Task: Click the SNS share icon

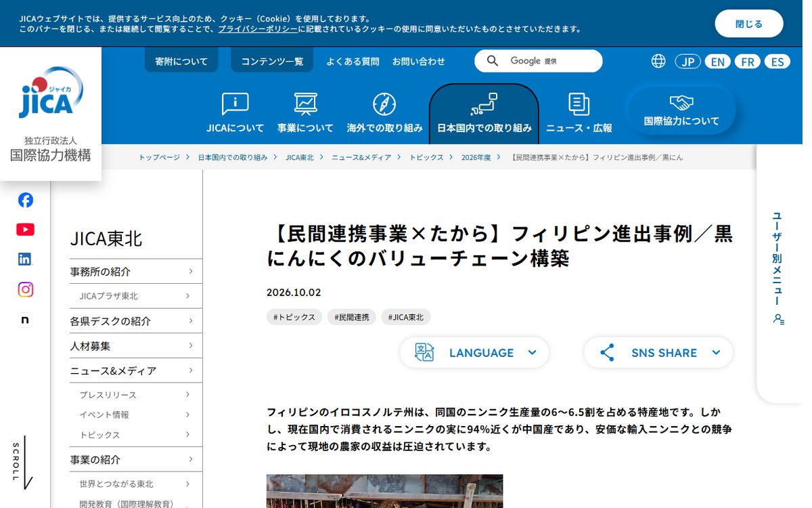Action: (x=607, y=352)
